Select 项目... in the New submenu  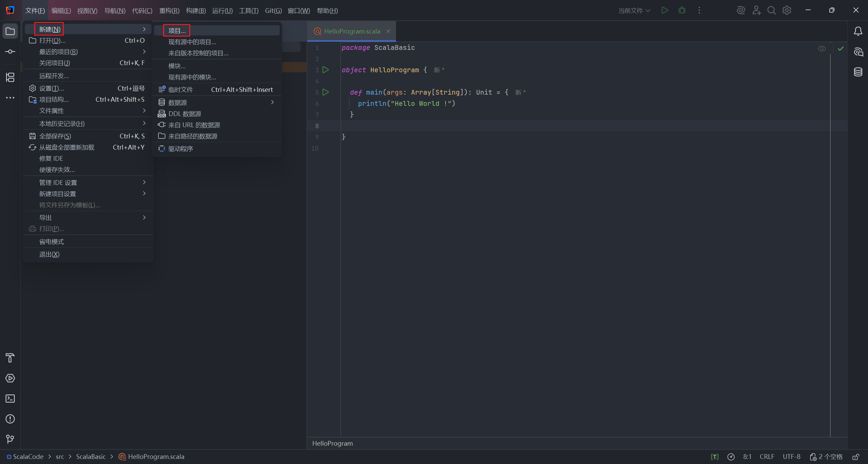177,31
